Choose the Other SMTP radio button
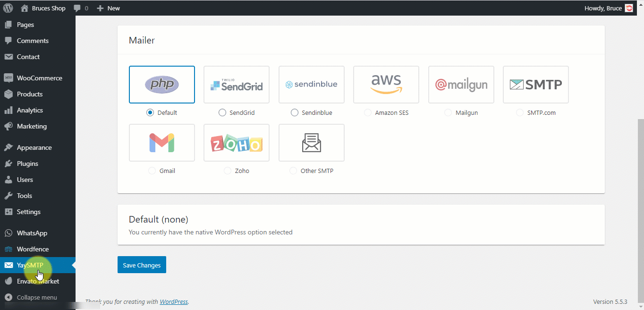Viewport: 644px width, 310px height. point(293,171)
